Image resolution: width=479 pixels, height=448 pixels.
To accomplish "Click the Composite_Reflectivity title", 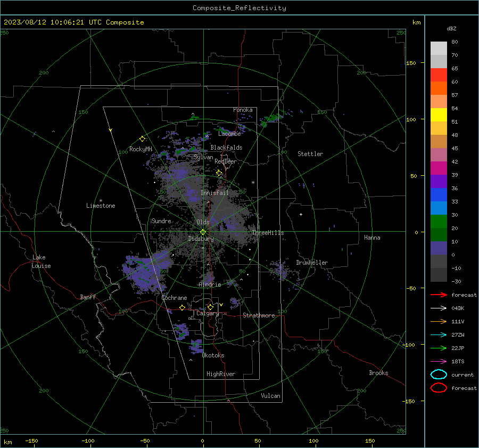I will click(239, 8).
